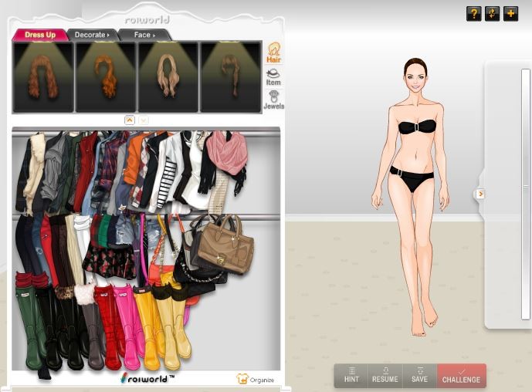The height and width of the screenshot is (392, 532).
Task: Select the Item hat category icon
Action: 273,76
